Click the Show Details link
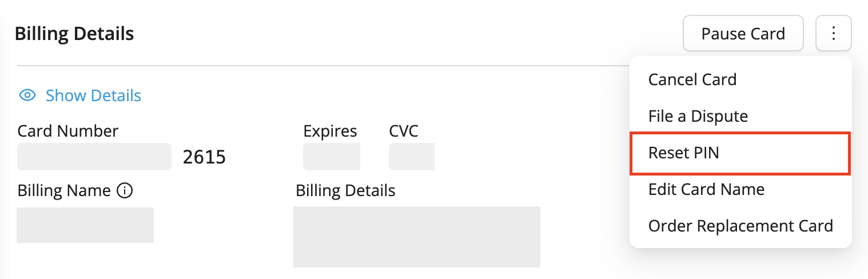The height and width of the screenshot is (279, 868). [x=93, y=95]
